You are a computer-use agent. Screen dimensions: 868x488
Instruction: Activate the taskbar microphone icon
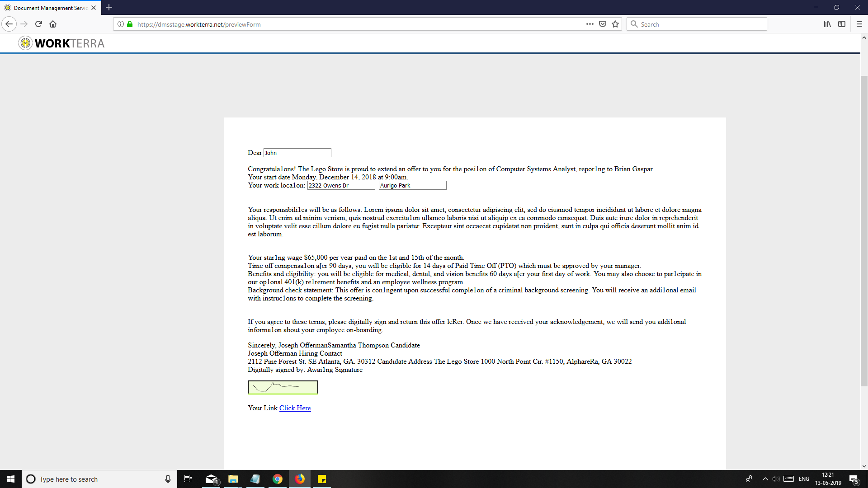click(168, 479)
